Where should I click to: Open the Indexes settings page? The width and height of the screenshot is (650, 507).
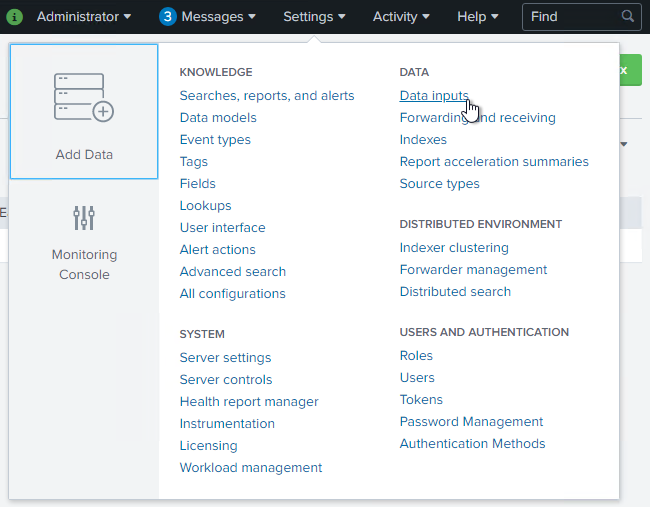click(423, 140)
